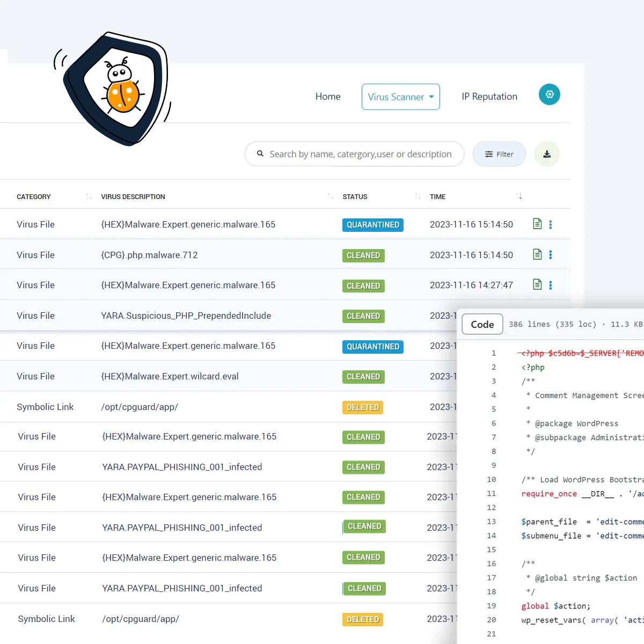Click QUARANTINED badge in first row
644x644 pixels.
(x=373, y=225)
